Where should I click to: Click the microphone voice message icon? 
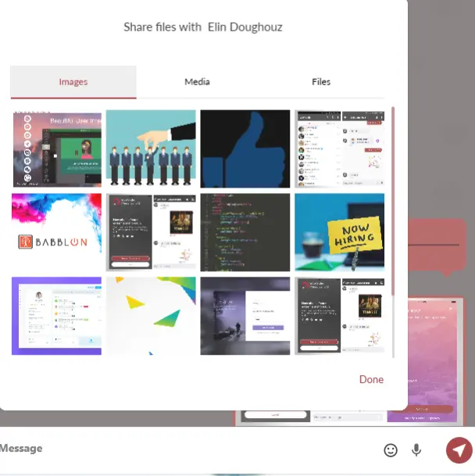(417, 449)
